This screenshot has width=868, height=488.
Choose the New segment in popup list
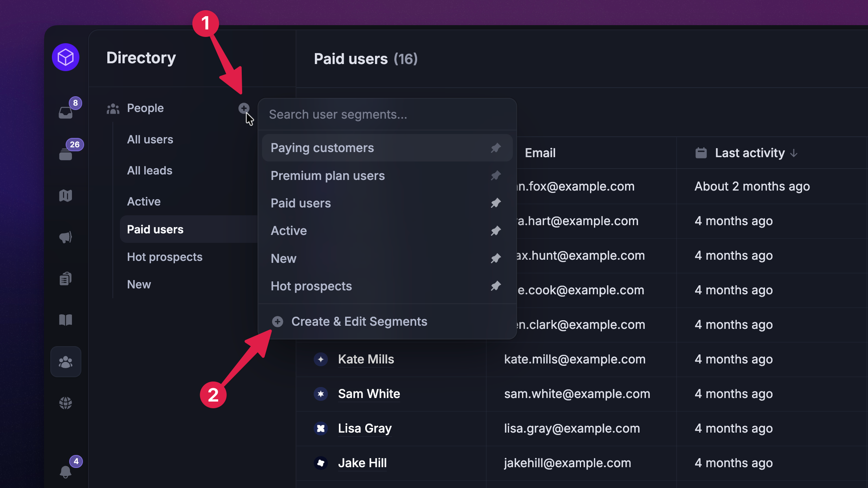click(x=283, y=259)
